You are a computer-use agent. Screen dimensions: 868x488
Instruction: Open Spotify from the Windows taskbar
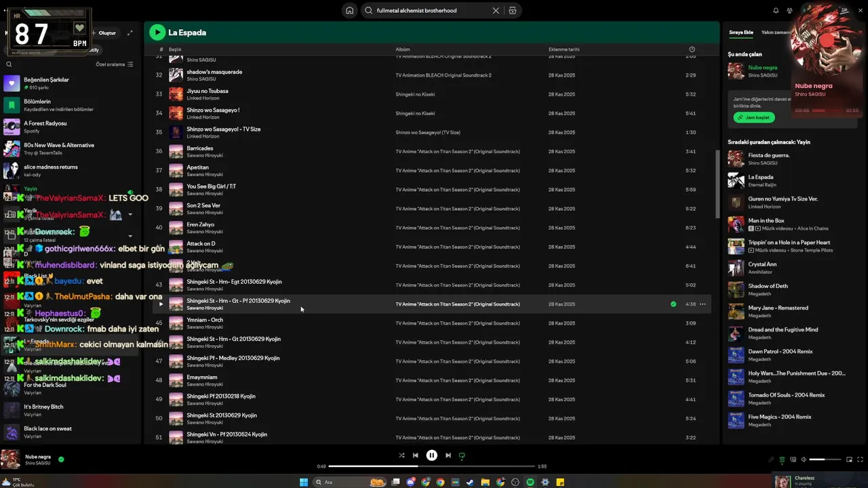click(530, 482)
